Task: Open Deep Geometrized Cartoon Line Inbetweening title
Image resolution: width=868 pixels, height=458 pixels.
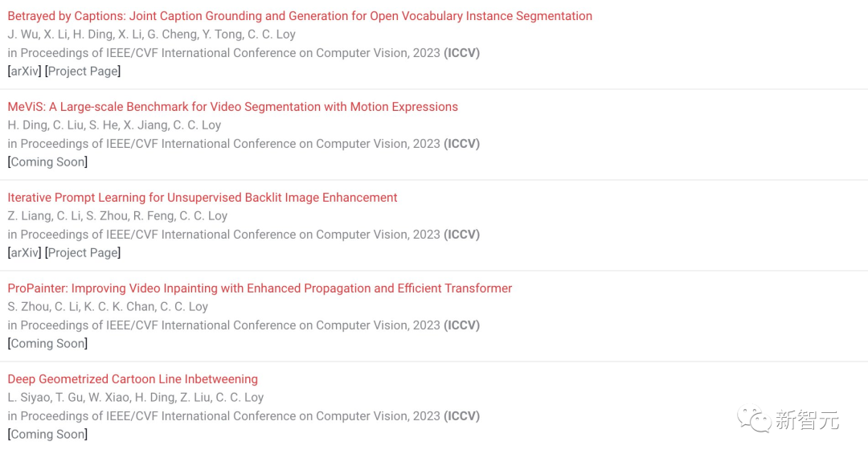Action: 133,379
